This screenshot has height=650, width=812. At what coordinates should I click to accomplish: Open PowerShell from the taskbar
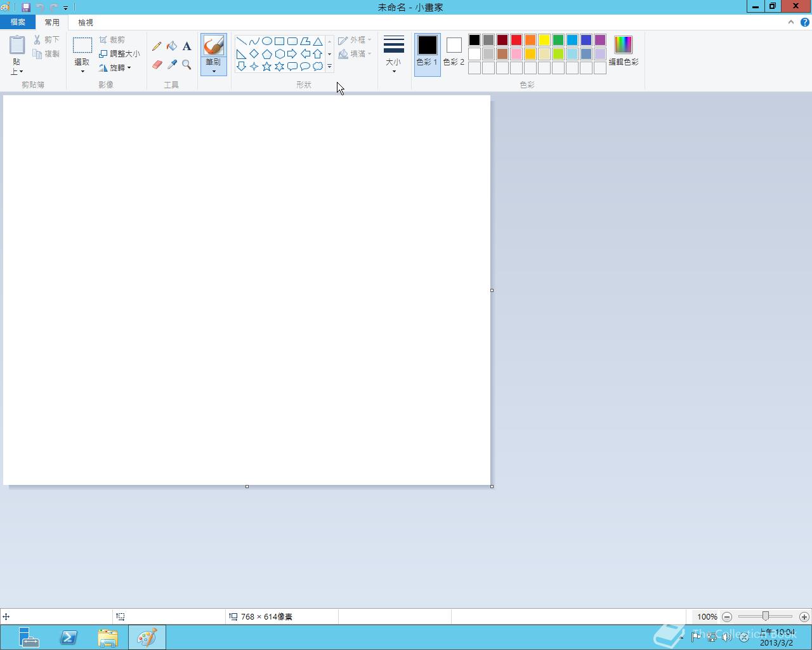point(69,637)
